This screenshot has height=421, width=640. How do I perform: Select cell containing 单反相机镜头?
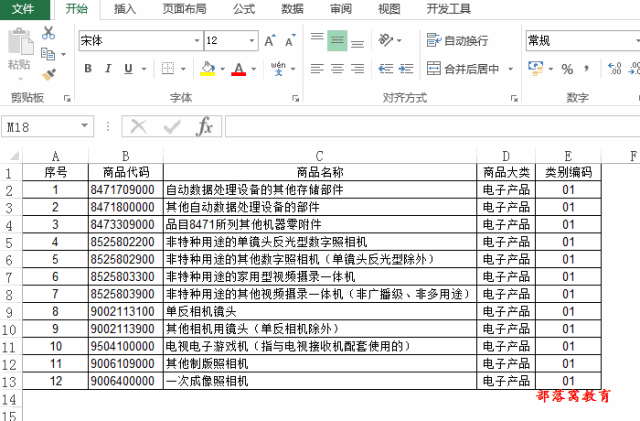pos(320,312)
